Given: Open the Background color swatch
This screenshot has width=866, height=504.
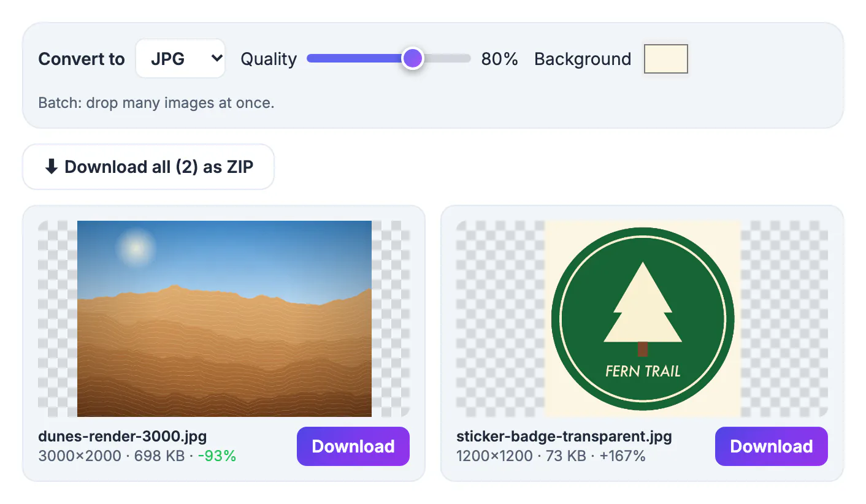Looking at the screenshot, I should [666, 59].
